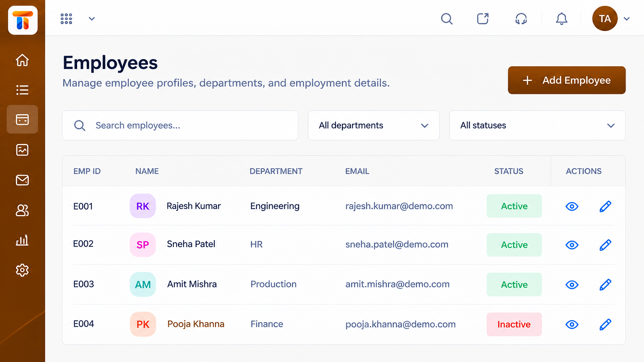Open the image chart icon in the sidebar

coord(22,150)
